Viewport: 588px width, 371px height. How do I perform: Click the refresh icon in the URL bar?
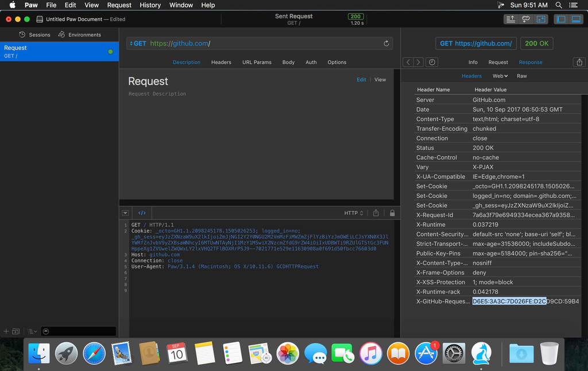tap(386, 44)
